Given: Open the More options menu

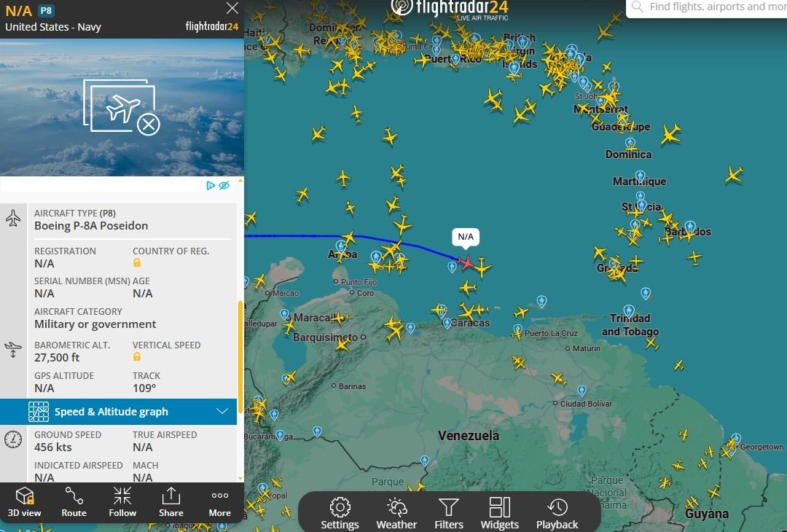Looking at the screenshot, I should click(x=220, y=502).
